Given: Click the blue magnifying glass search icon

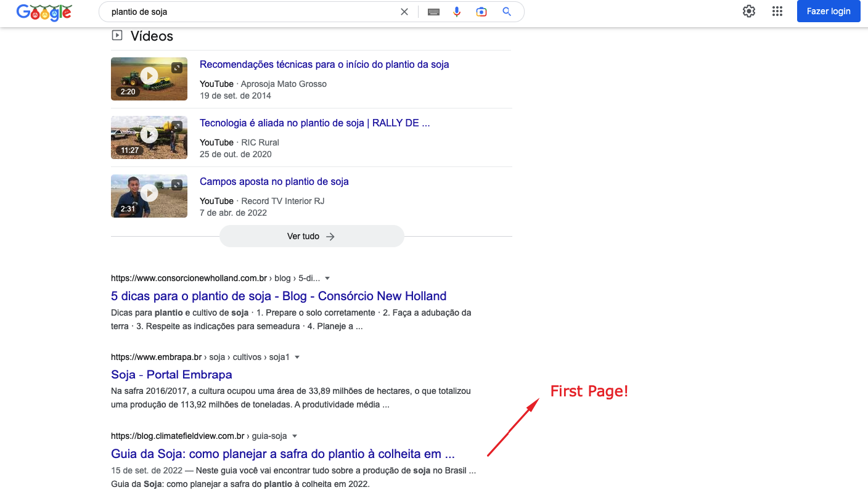Looking at the screenshot, I should point(506,11).
